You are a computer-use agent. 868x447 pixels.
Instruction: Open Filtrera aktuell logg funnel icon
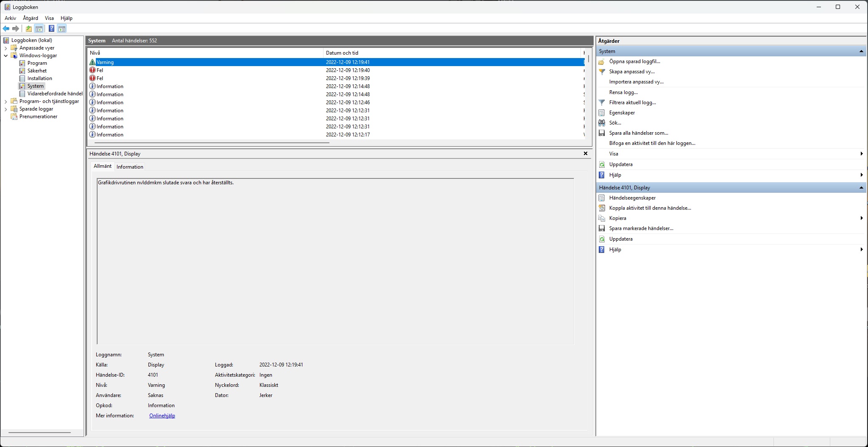coord(602,103)
